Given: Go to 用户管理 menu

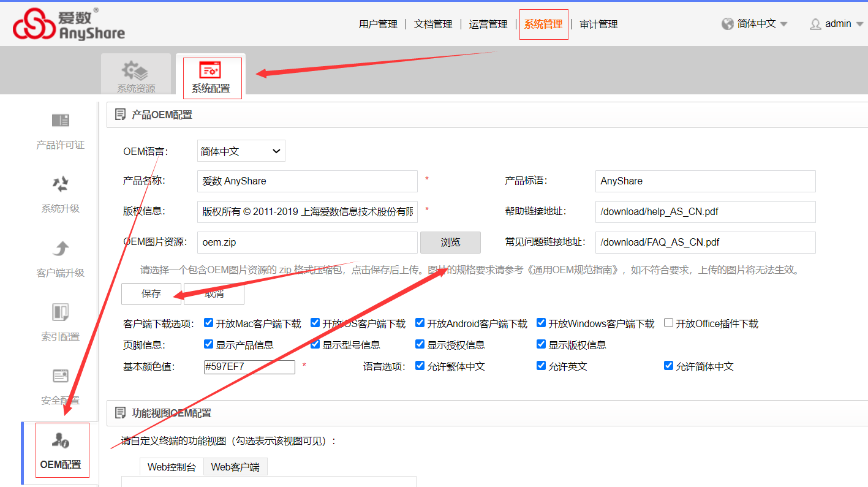Looking at the screenshot, I should point(378,25).
